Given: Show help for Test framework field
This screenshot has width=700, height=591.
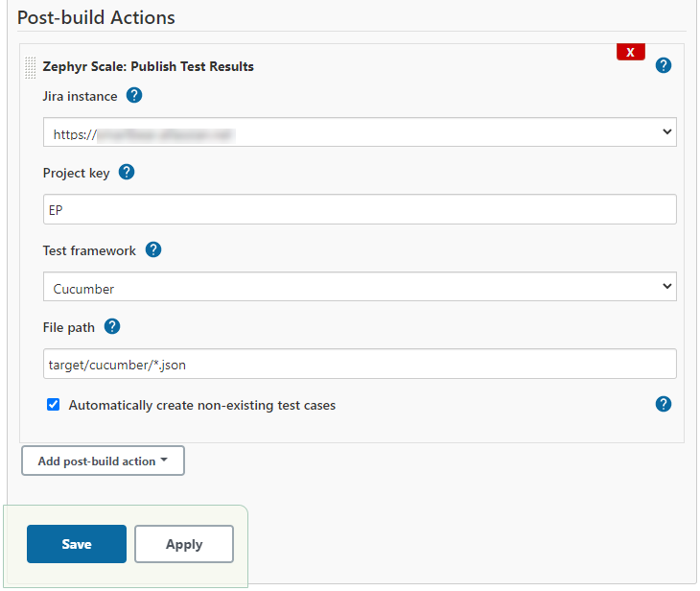Looking at the screenshot, I should tap(153, 249).
